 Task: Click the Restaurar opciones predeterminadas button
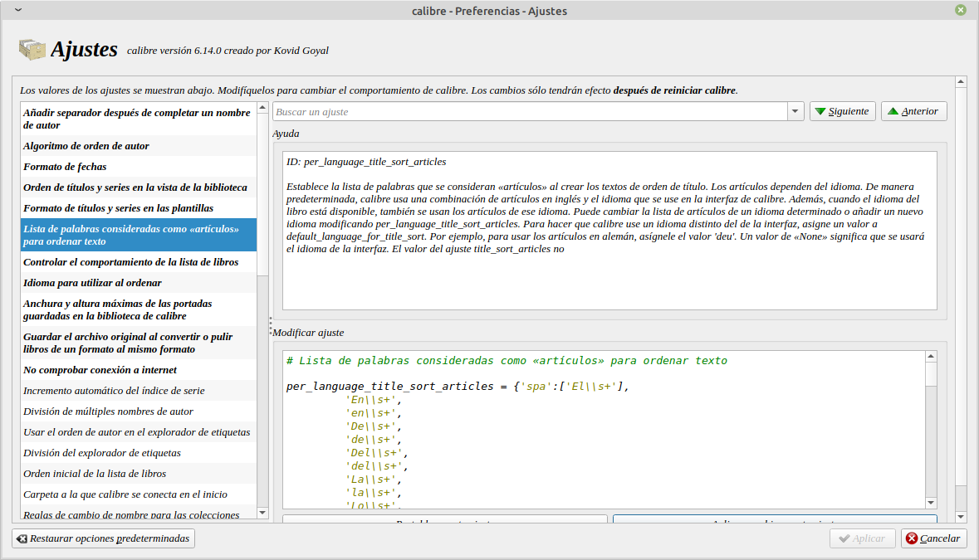103,538
